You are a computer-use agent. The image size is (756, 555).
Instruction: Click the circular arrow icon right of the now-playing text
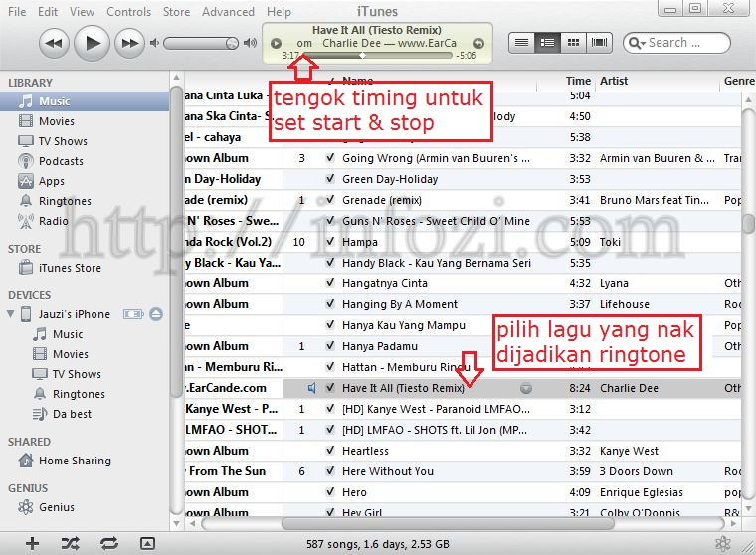[478, 43]
